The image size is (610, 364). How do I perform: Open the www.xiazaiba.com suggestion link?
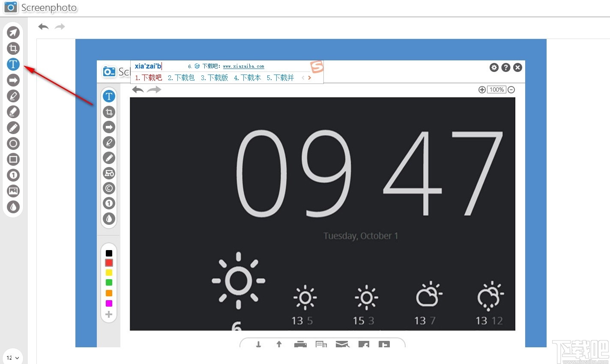[x=243, y=66]
